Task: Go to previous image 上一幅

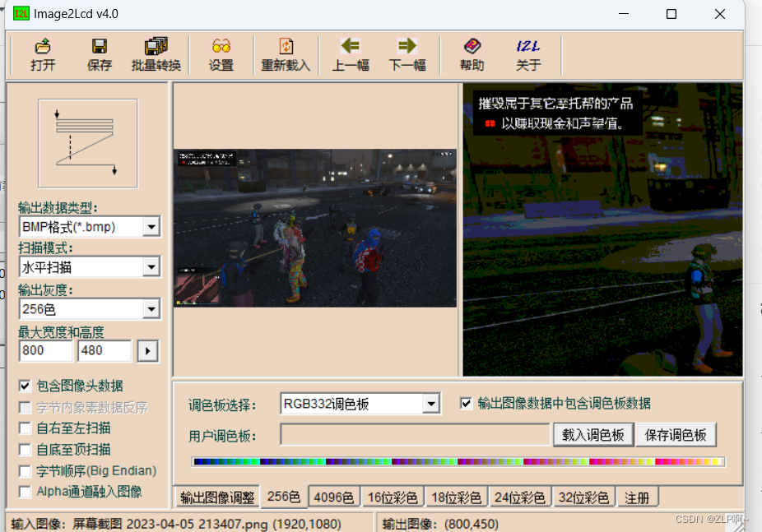Action: [x=351, y=54]
